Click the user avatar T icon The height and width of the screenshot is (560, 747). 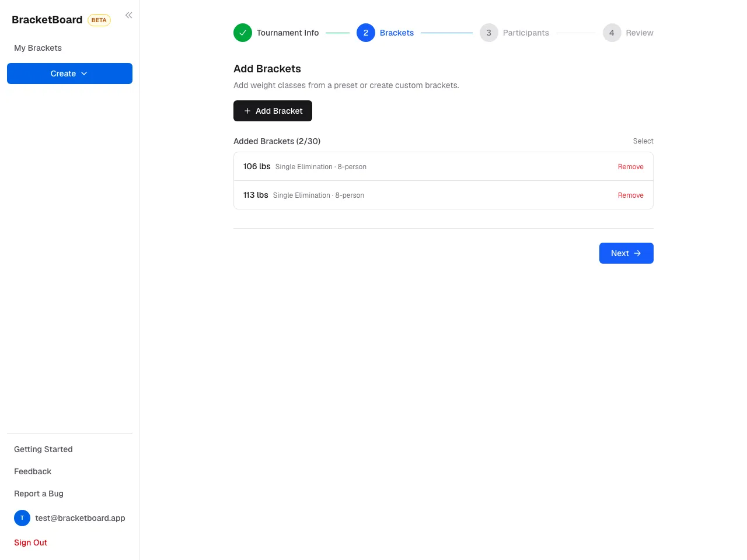pos(22,518)
